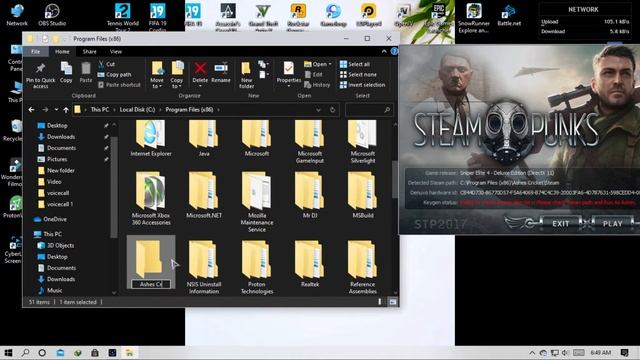
Task: Click Select all in ribbon
Action: [x=355, y=64]
